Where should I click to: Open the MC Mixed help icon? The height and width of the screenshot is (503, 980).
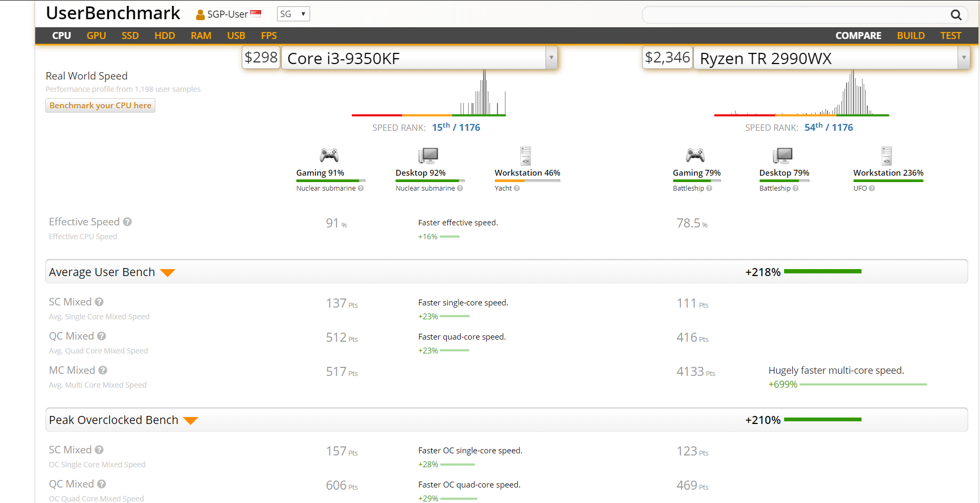[102, 370]
